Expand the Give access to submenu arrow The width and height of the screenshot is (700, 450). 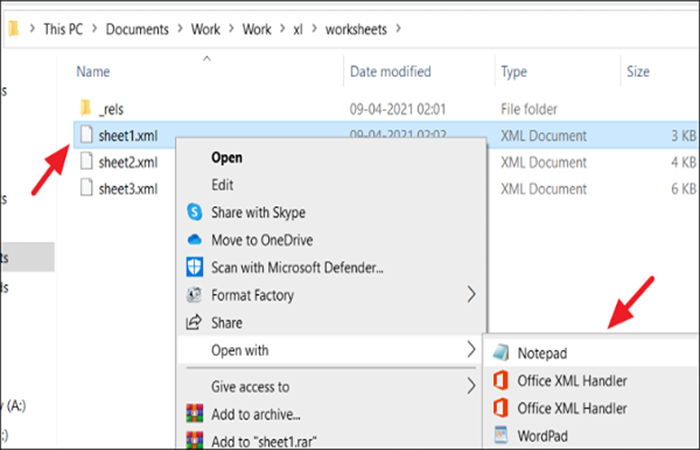471,386
